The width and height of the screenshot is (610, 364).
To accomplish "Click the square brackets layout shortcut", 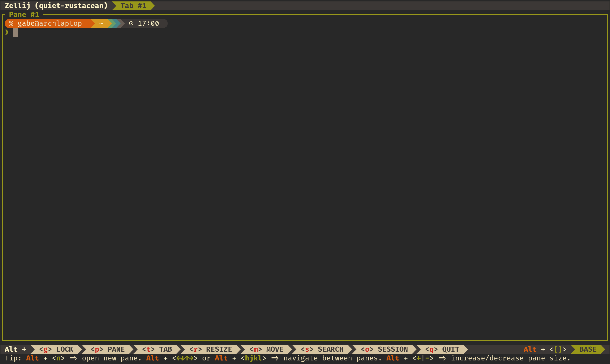I will coord(558,349).
